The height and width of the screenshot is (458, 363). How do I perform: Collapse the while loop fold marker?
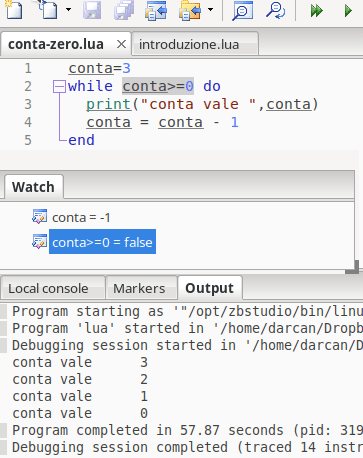(x=59, y=87)
